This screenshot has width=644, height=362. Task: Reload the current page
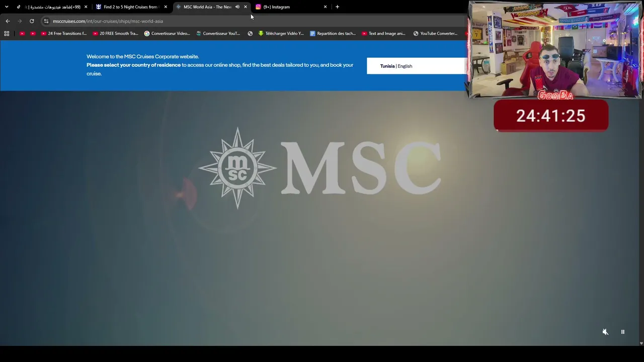pos(32,21)
